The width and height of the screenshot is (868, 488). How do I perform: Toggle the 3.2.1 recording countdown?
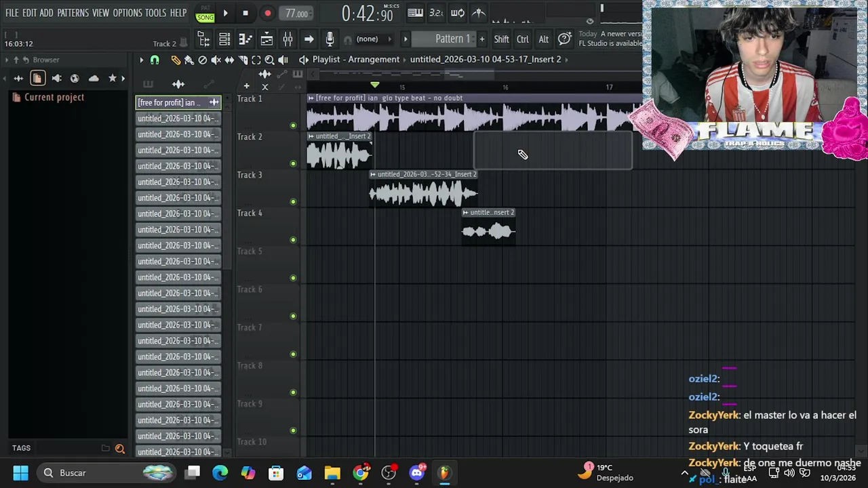437,13
